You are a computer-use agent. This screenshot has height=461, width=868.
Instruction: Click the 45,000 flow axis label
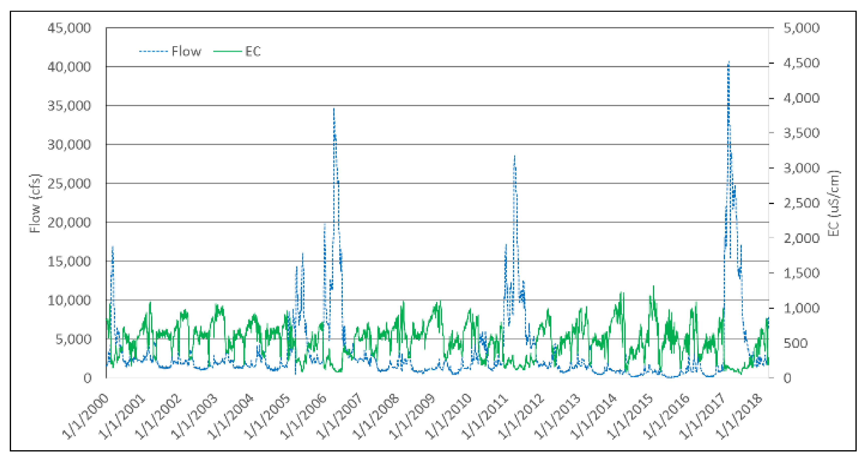[x=69, y=28]
